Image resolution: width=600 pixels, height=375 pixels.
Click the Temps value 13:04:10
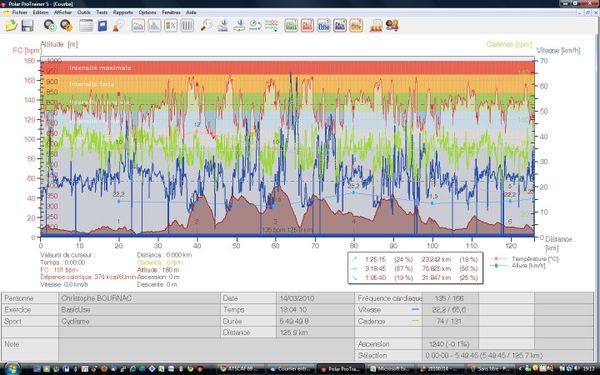(x=315, y=310)
